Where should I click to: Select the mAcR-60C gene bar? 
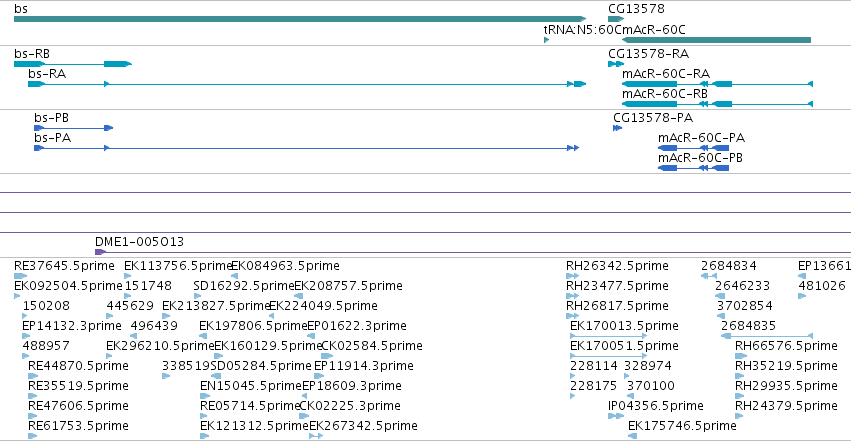[x=716, y=40]
